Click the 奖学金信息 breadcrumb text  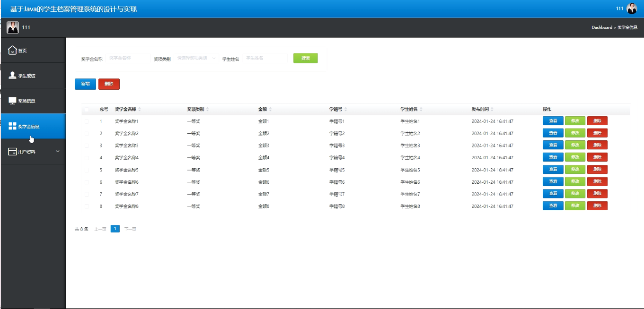click(x=627, y=27)
